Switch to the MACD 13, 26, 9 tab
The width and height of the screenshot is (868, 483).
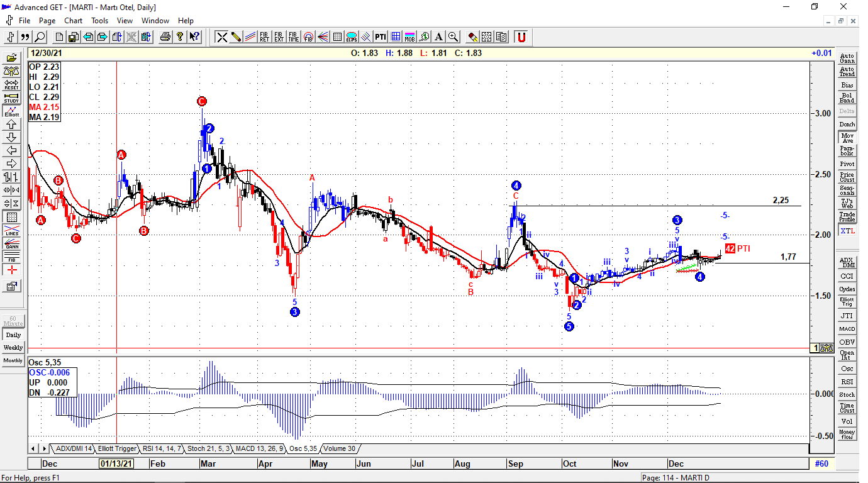tap(259, 448)
